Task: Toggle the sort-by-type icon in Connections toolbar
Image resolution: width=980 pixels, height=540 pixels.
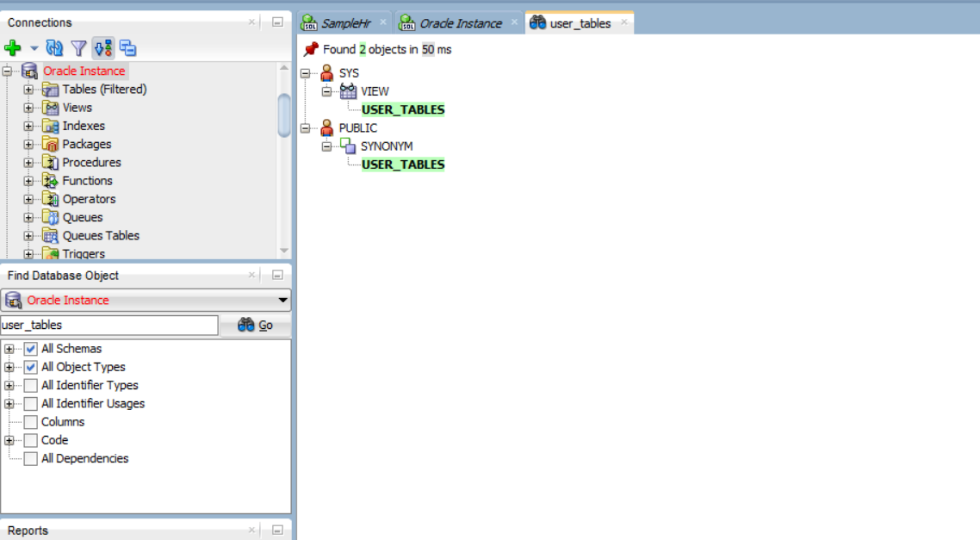Action: (x=103, y=48)
